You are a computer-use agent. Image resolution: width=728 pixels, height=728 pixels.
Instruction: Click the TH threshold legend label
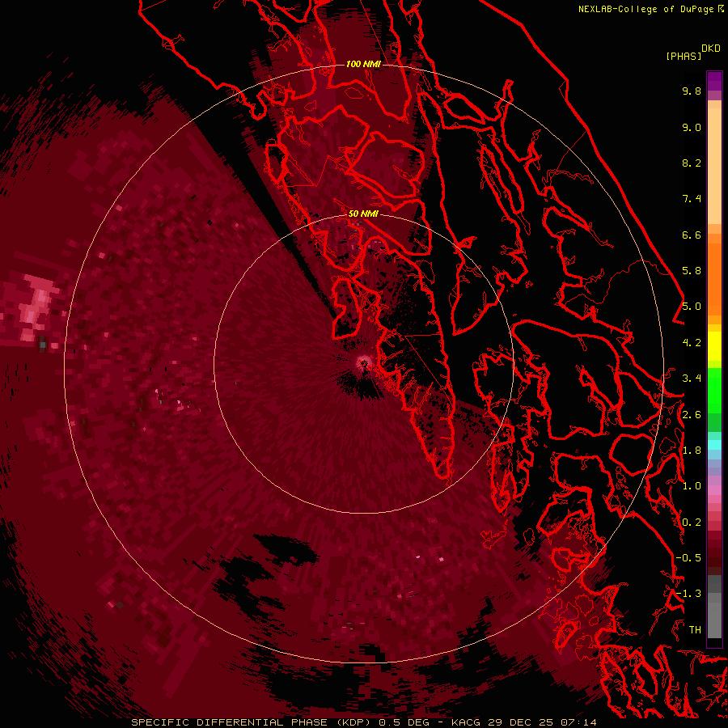tap(695, 630)
